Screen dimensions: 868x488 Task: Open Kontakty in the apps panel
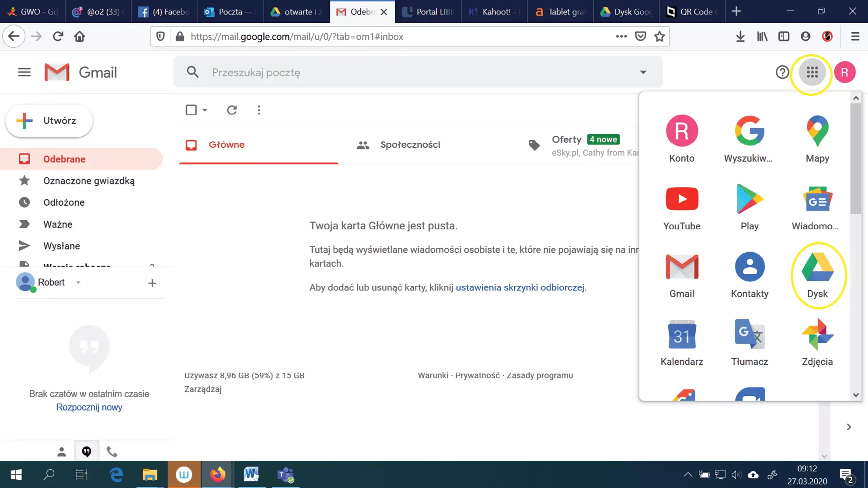[x=749, y=276]
